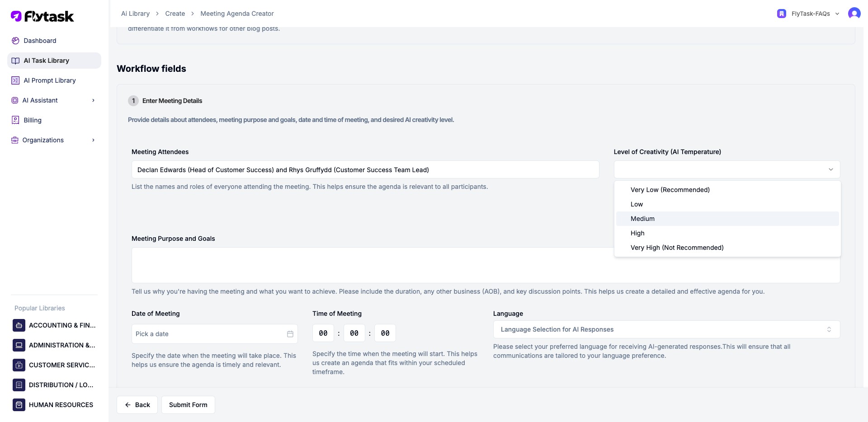This screenshot has height=422, width=868.
Task: Click the hours field of meeting time
Action: pos(323,333)
